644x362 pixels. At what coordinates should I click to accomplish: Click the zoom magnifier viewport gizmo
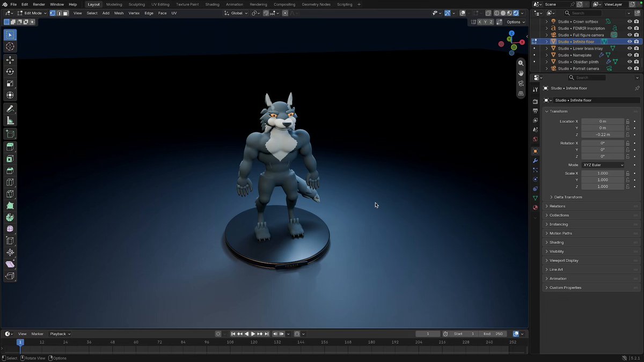(521, 63)
